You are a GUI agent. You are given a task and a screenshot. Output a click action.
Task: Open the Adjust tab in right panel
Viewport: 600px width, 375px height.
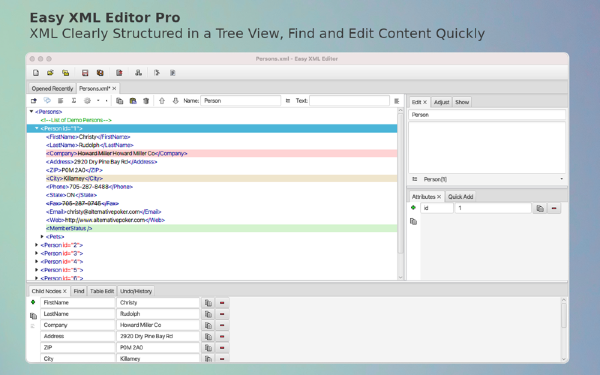(441, 102)
